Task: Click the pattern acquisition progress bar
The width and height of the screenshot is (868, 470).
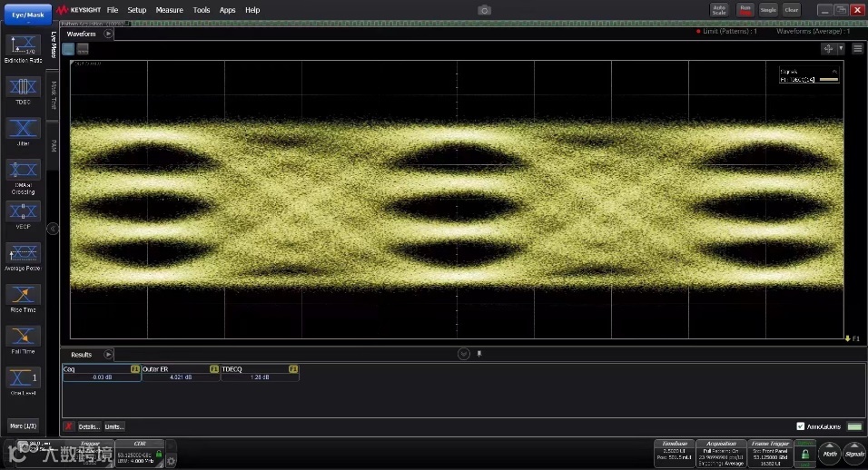Action: tap(462, 24)
